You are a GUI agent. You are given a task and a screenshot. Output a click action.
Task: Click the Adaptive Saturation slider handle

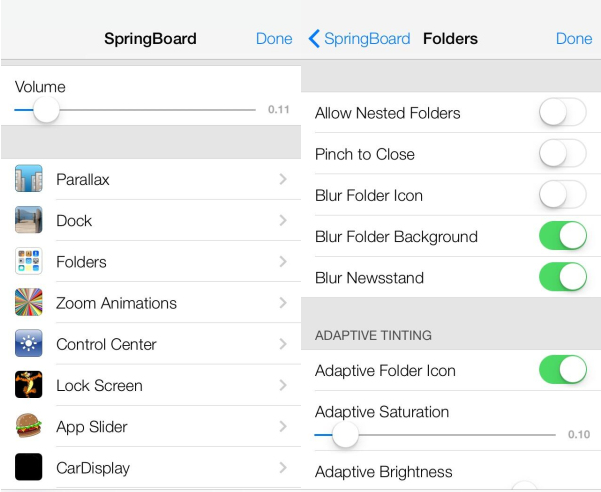click(x=345, y=435)
